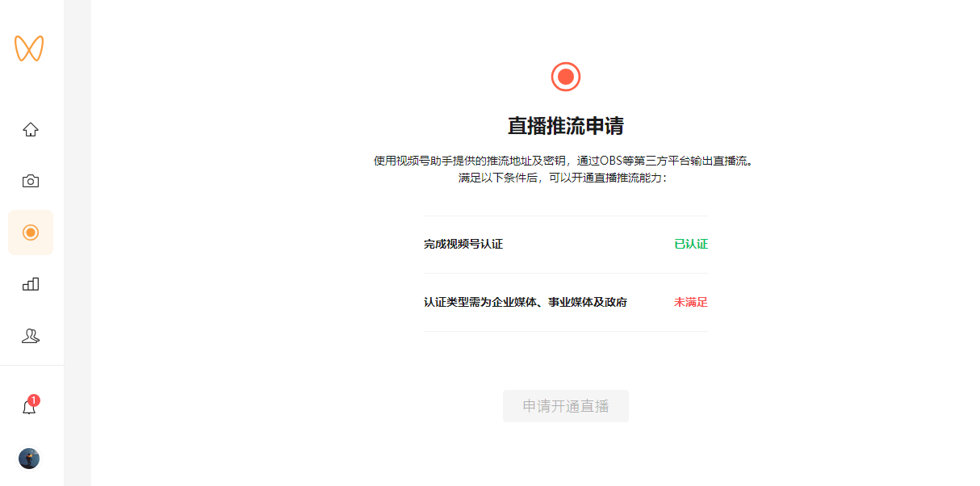Click the 完成视频号认证 requirement row
The image size is (980, 486).
566,244
